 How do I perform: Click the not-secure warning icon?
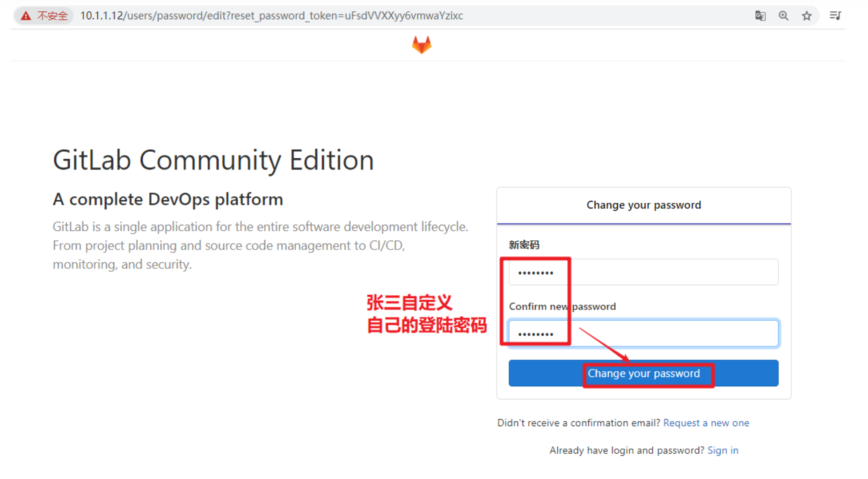click(26, 16)
